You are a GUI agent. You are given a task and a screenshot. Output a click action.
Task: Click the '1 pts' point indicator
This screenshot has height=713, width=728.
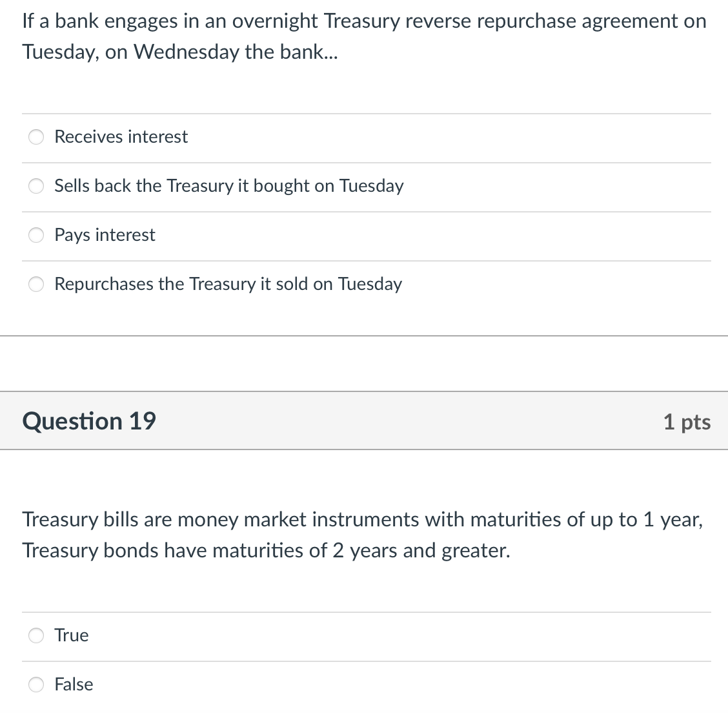pos(687,421)
